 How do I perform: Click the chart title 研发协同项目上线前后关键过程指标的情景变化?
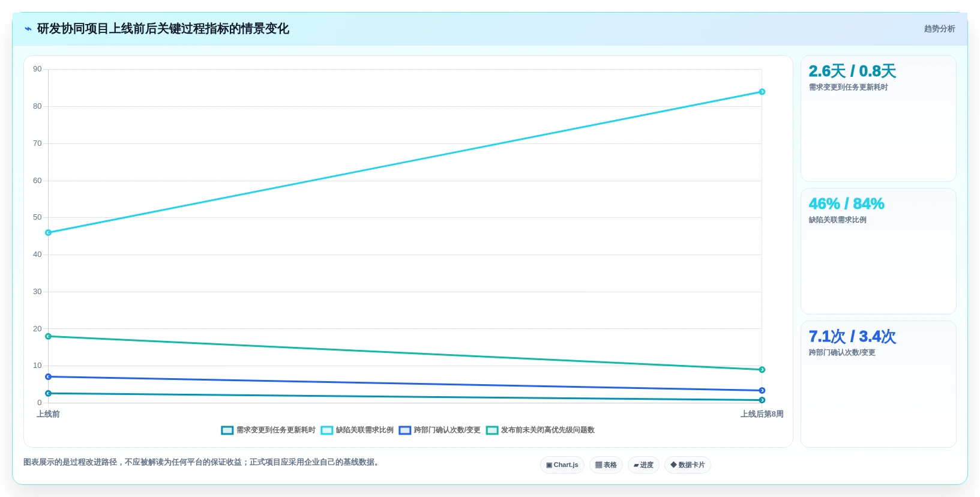tap(163, 29)
